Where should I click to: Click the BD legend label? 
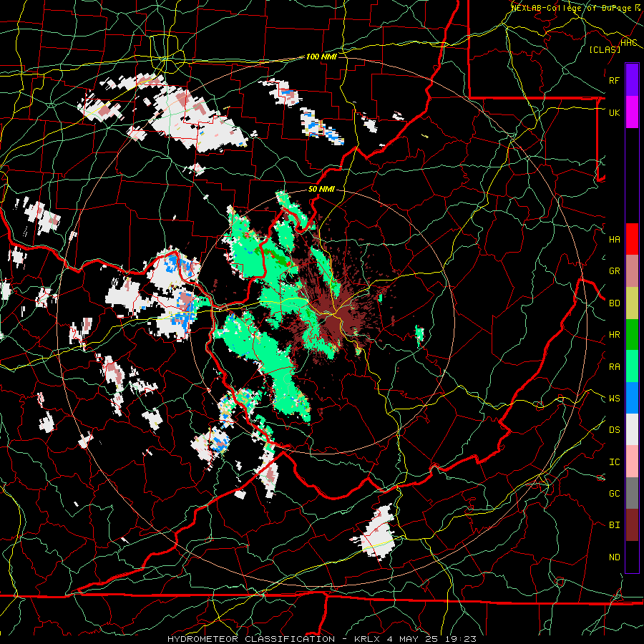[614, 303]
